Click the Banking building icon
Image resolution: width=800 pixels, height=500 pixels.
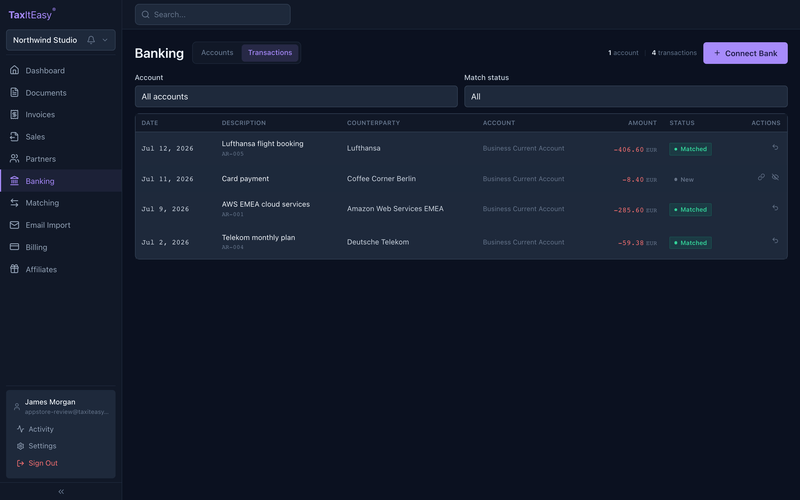click(x=14, y=181)
